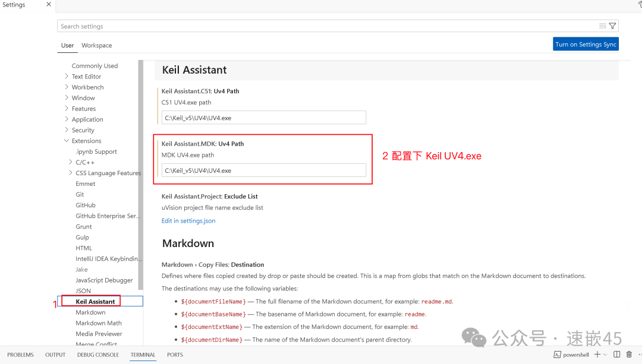Screen dimensions: 642x364
Task: Open JavaScript Debugger settings
Action: click(104, 280)
